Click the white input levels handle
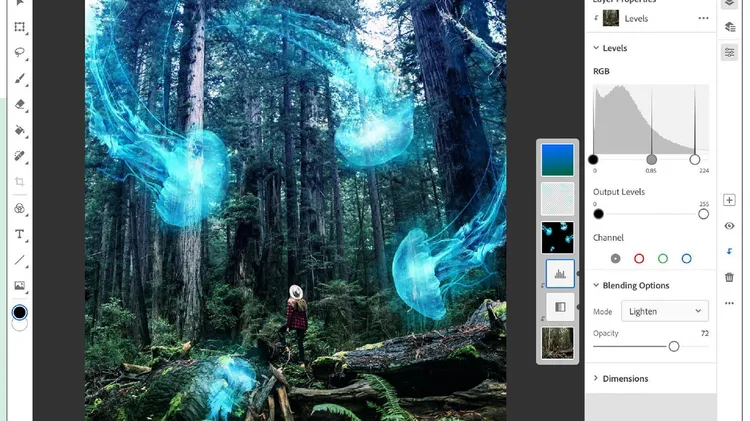This screenshot has height=421, width=750. tap(695, 159)
